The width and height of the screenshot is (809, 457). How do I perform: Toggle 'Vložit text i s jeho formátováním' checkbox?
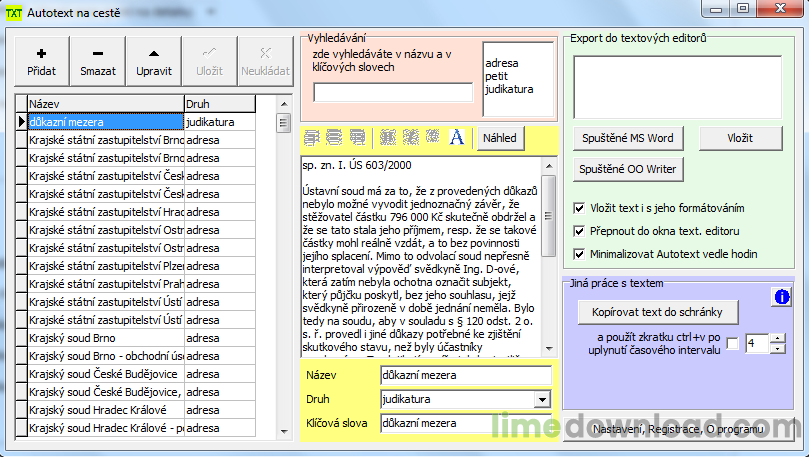pyautogui.click(x=580, y=208)
